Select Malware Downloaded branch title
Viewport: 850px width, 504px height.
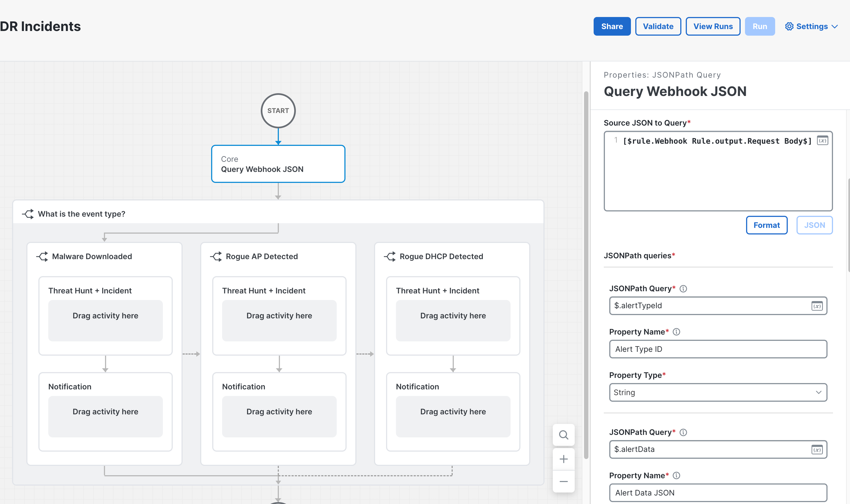92,256
